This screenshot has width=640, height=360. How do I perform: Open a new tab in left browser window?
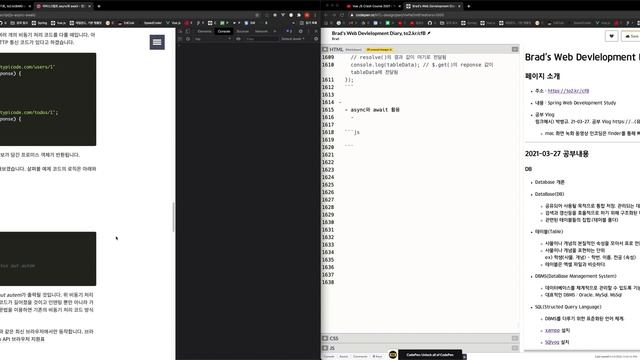point(99,6)
